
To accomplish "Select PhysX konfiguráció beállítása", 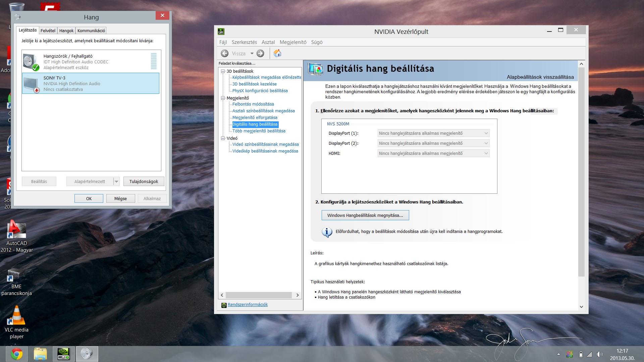I will (x=260, y=90).
